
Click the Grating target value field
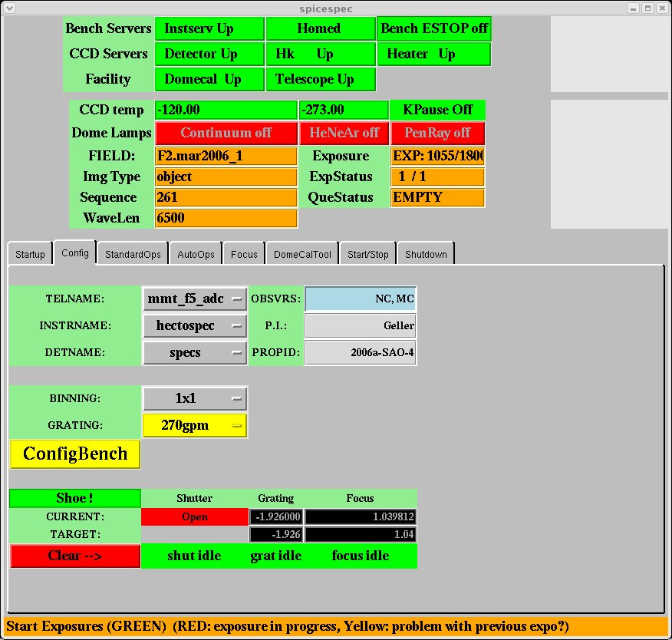tap(275, 534)
